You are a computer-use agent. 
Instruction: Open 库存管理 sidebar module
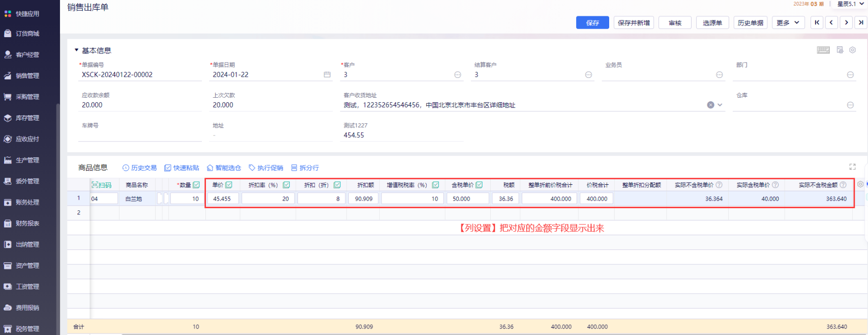tap(22, 118)
